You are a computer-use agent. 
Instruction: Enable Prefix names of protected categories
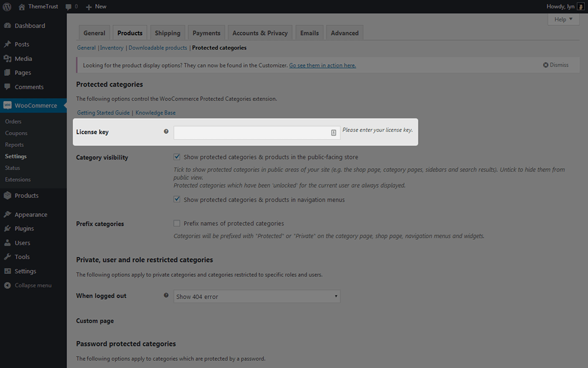[176, 223]
